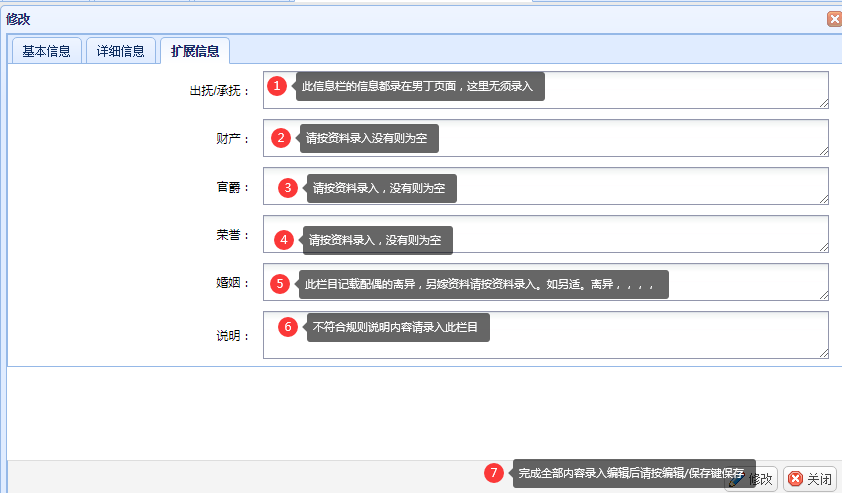The width and height of the screenshot is (842, 493).
Task: Focus the 出抚/承抚 text area
Action: coord(680,89)
